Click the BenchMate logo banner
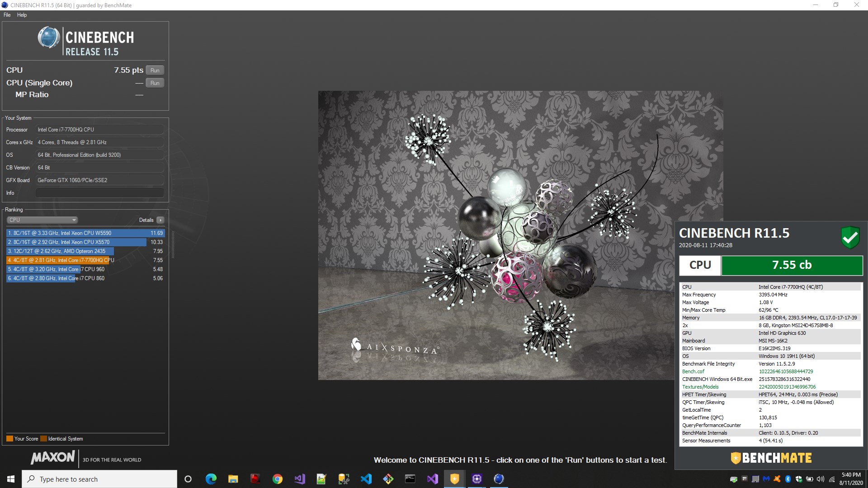868x488 pixels. (771, 458)
